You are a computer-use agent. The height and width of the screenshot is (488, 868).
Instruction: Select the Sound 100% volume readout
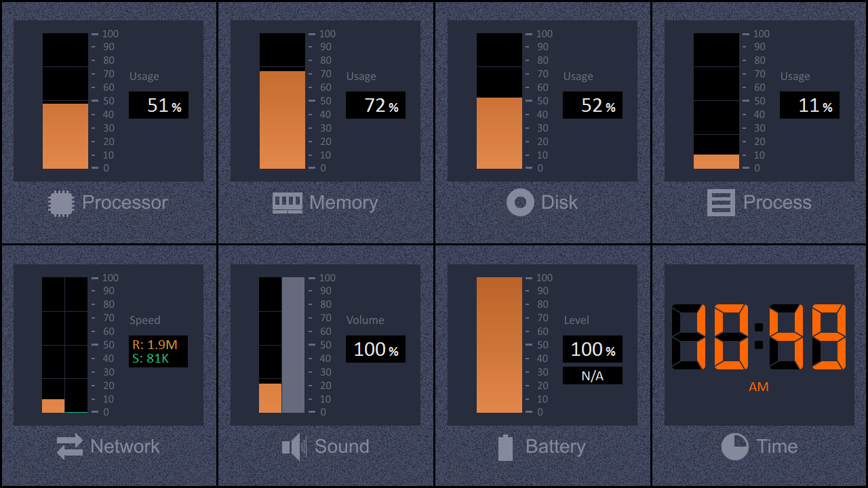pyautogui.click(x=376, y=349)
